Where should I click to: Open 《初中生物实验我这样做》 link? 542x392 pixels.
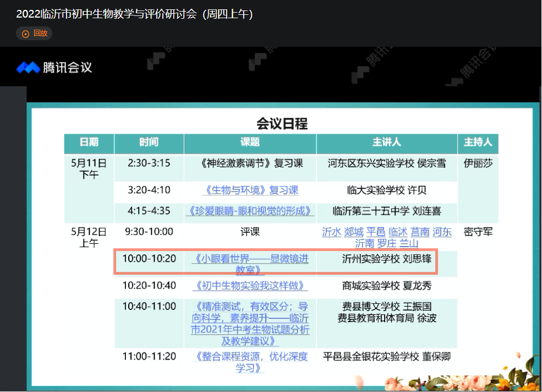point(250,286)
